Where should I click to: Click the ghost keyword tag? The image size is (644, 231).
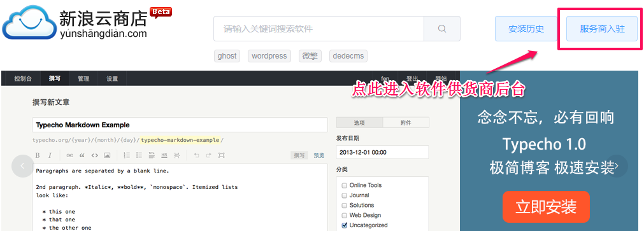[227, 56]
